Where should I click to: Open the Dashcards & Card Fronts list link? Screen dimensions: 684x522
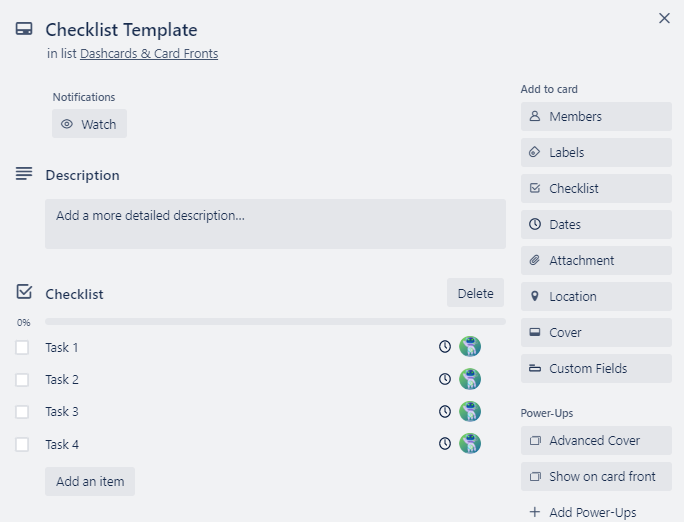tap(149, 54)
